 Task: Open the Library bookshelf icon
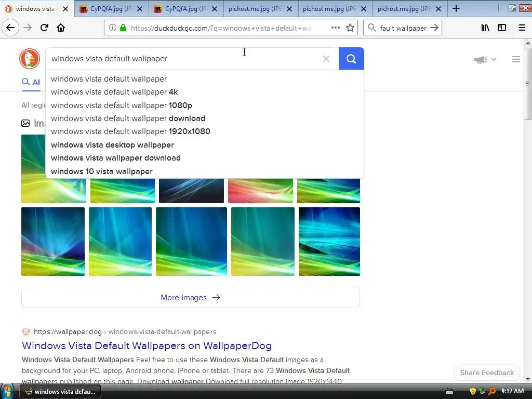click(x=485, y=28)
